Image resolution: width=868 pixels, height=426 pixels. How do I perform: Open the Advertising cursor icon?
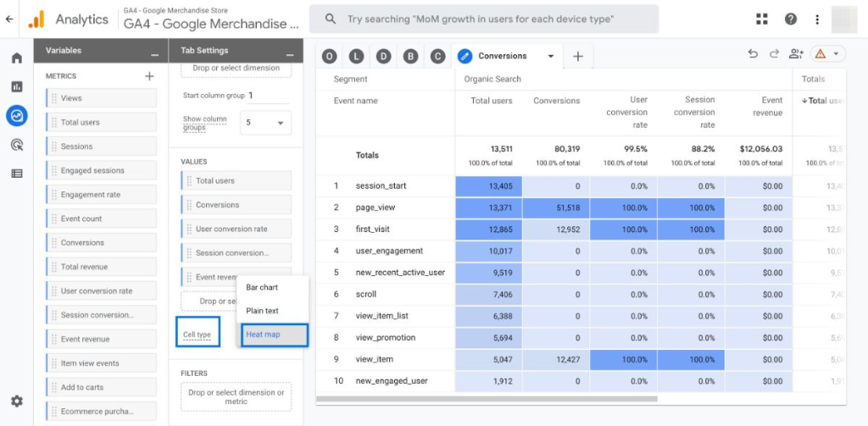[x=17, y=145]
